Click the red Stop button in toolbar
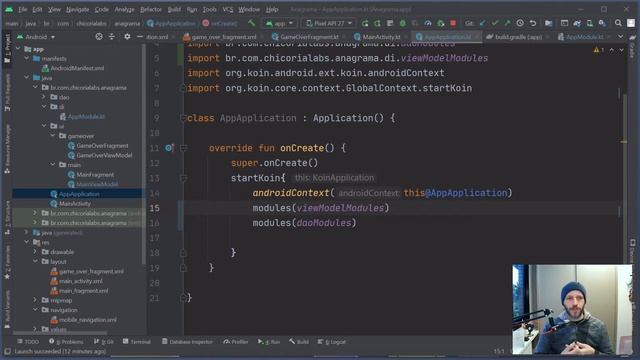Viewport: 640px width, 360px height. pyautogui.click(x=453, y=23)
